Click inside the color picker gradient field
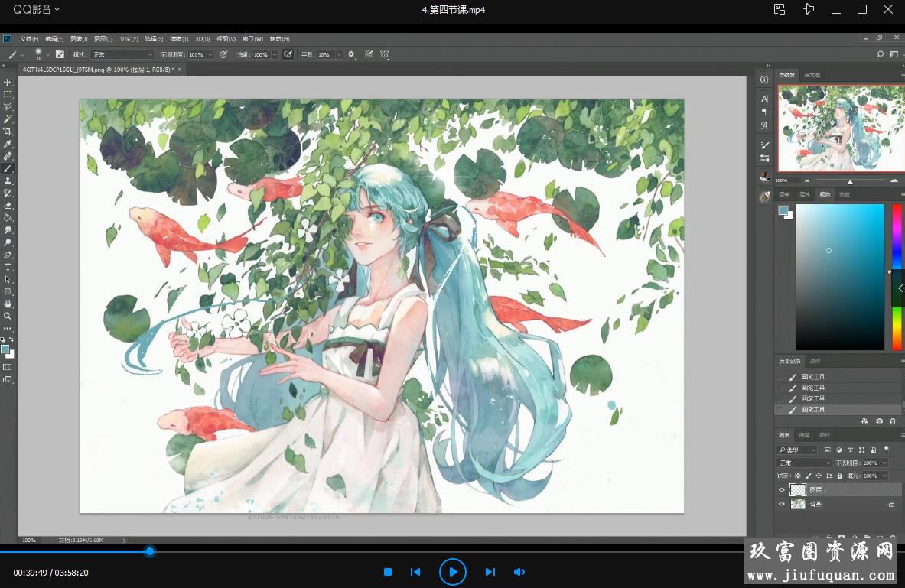This screenshot has height=588, width=905. click(x=839, y=277)
